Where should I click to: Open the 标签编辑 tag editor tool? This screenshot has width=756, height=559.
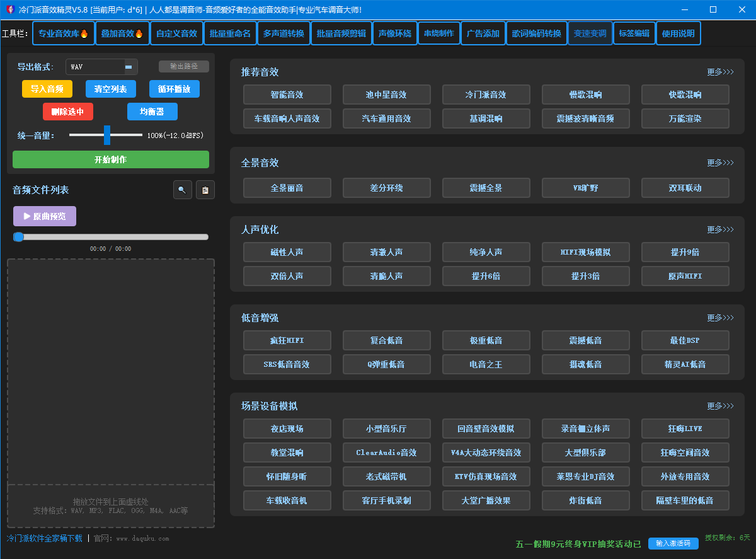pyautogui.click(x=634, y=33)
